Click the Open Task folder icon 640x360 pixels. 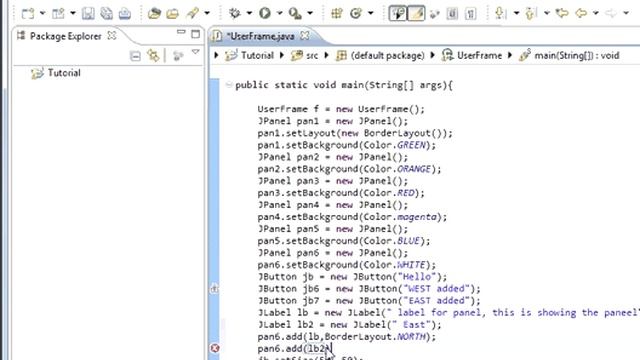(x=173, y=13)
